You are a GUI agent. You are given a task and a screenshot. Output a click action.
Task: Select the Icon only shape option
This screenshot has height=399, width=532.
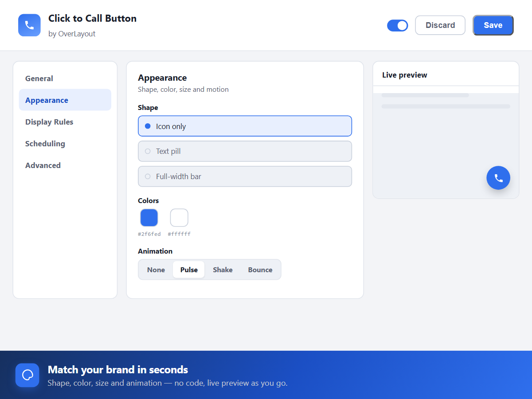245,126
